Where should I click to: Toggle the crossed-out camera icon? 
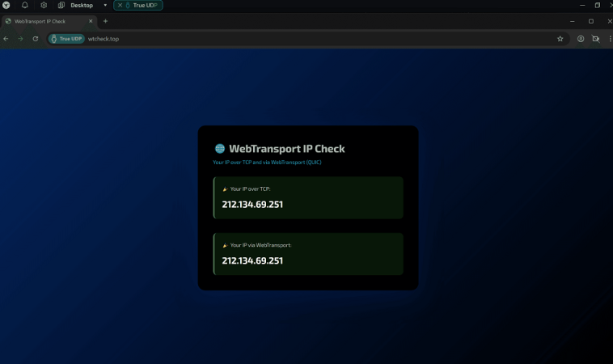pos(595,38)
